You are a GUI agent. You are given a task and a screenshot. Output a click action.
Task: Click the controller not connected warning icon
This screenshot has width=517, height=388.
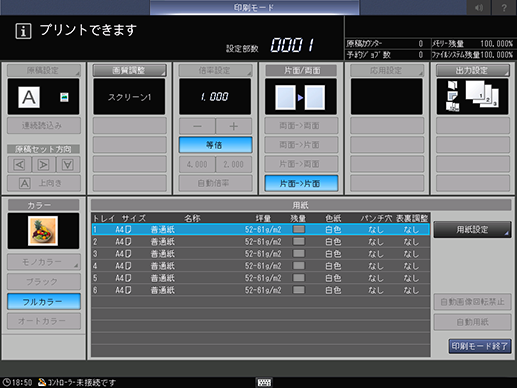coord(42,382)
